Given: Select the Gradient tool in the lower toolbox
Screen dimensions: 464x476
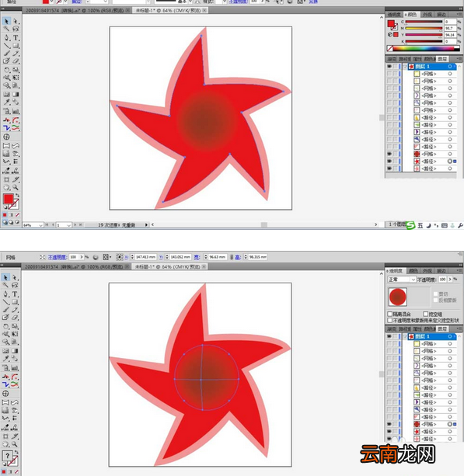Looking at the screenshot, I should (x=15, y=351).
